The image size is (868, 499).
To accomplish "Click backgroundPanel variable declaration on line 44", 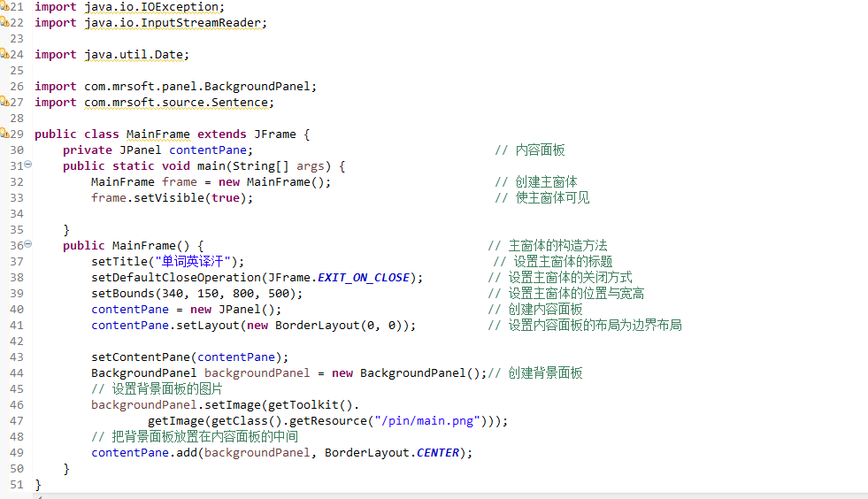I will tap(257, 373).
